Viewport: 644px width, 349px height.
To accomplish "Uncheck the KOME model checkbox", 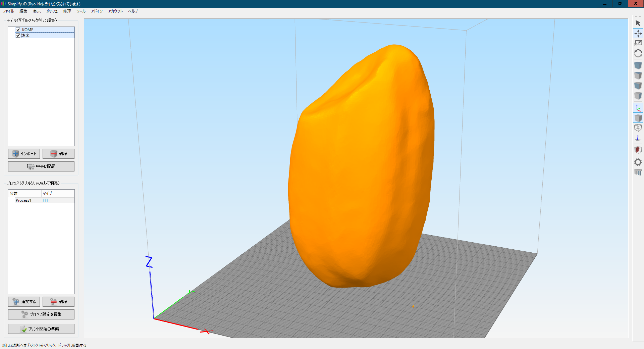I will pyautogui.click(x=18, y=30).
